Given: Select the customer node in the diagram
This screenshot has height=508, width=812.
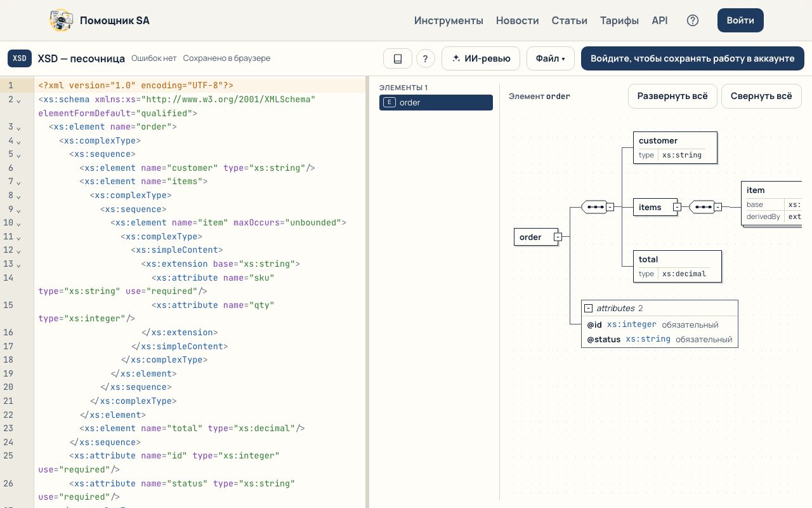Looking at the screenshot, I should click(x=675, y=147).
